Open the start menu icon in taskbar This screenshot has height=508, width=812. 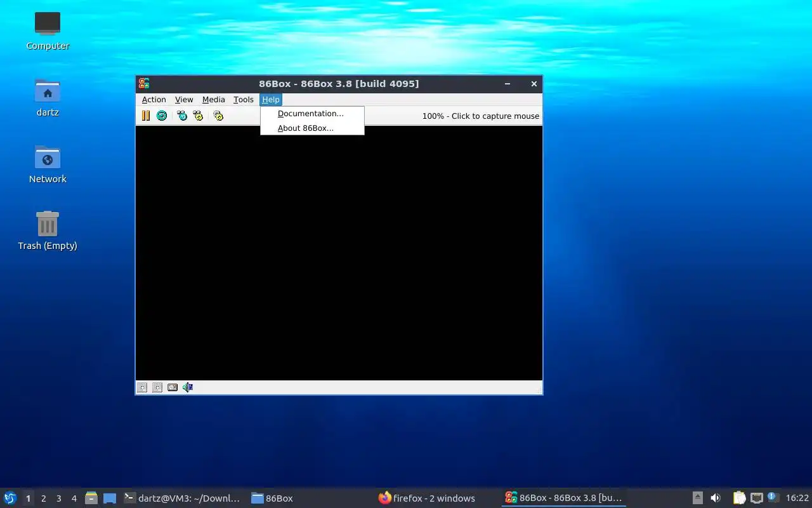(10, 498)
